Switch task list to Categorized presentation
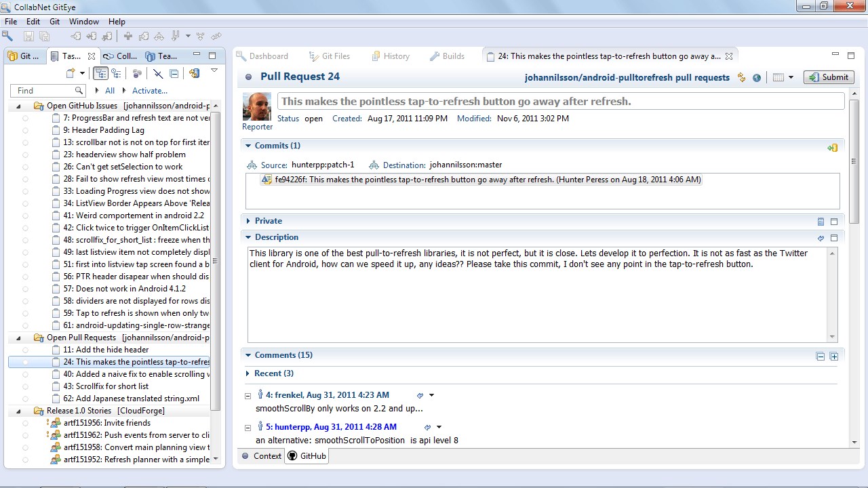This screenshot has width=868, height=488. [100, 73]
